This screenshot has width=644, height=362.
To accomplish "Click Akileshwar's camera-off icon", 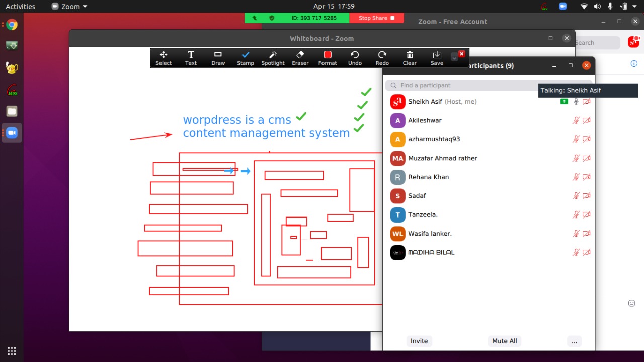I will tap(586, 120).
